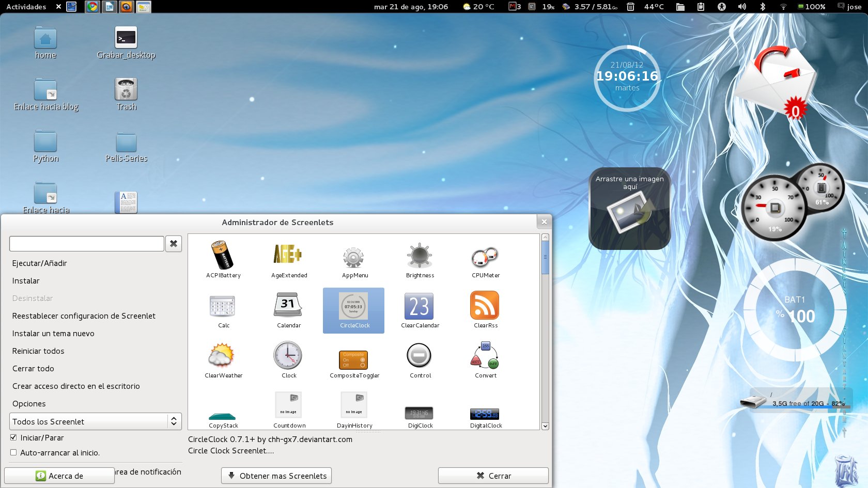Select the Calendar screenlet icon
The height and width of the screenshot is (488, 868).
click(288, 307)
